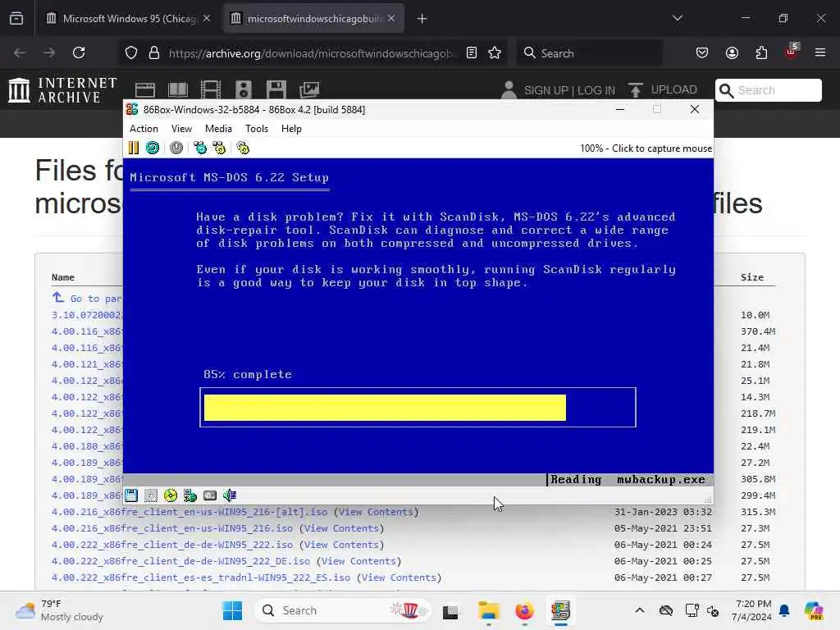Click the Windows taskbar Search box
Screen dimensions: 840x630
[x=343, y=610]
